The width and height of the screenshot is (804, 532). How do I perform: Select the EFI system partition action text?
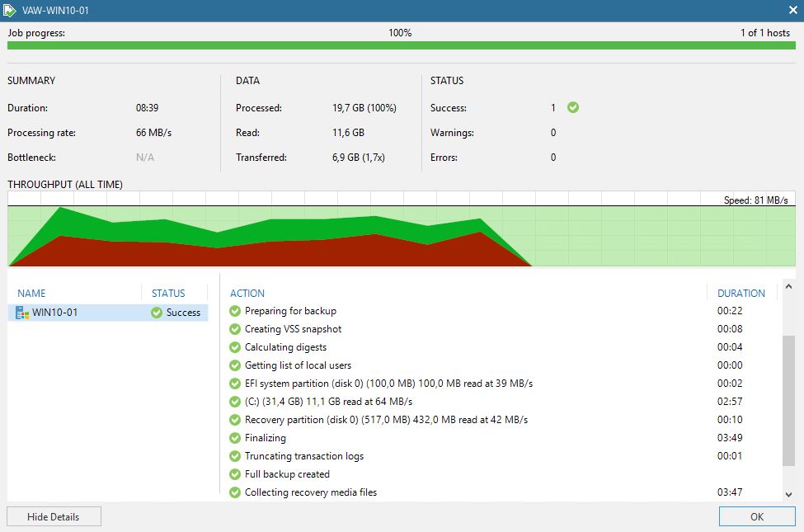388,384
